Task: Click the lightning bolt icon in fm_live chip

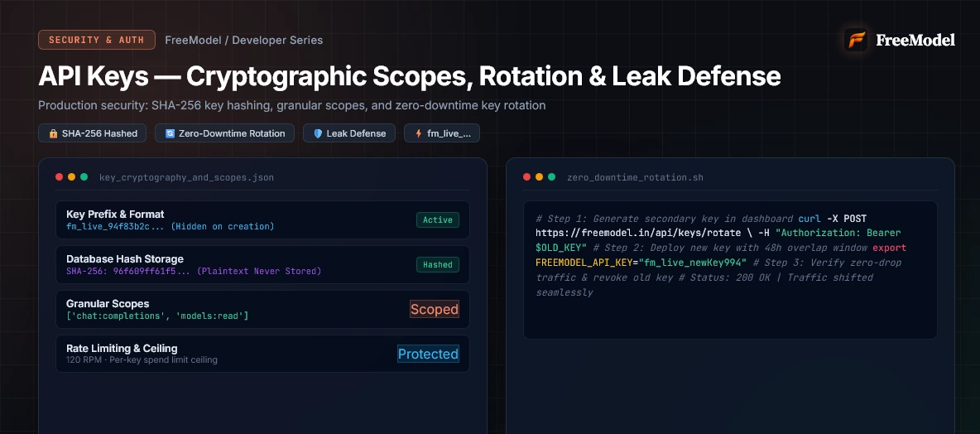Action: pos(418,133)
